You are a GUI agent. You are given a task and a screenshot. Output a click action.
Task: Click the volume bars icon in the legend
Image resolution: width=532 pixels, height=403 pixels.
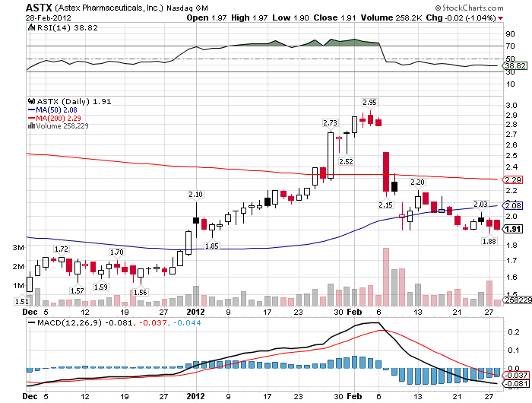(32, 126)
